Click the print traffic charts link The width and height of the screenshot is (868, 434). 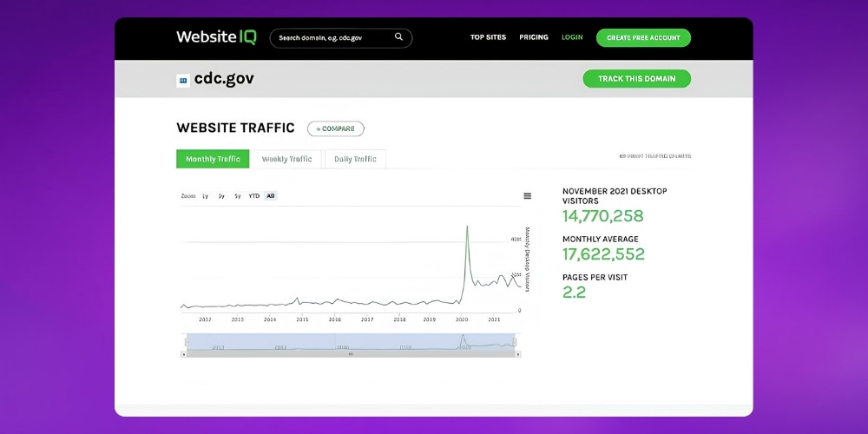coord(654,156)
